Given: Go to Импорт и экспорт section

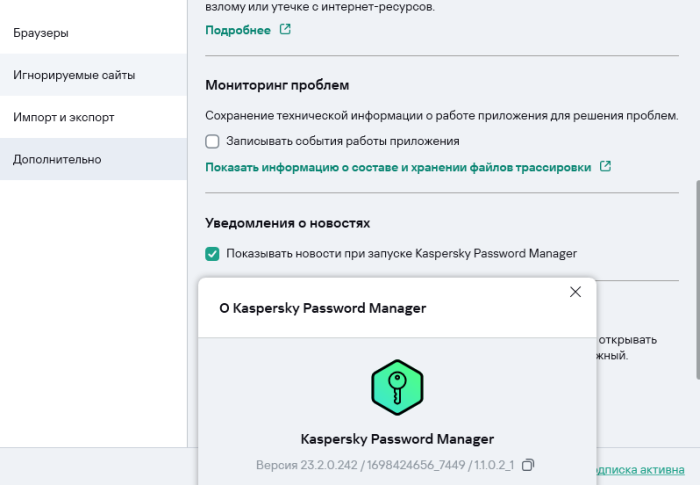Looking at the screenshot, I should (64, 117).
